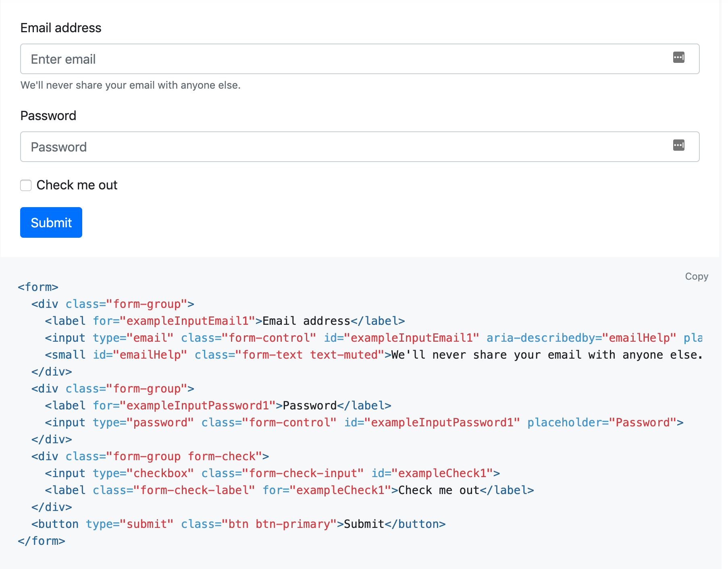The image size is (728, 569).
Task: Click the input type="password" code line
Action: click(x=364, y=422)
